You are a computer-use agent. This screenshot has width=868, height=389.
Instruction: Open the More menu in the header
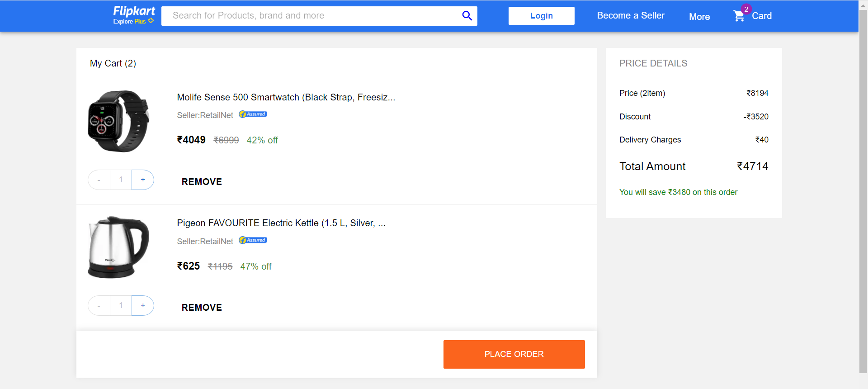point(699,17)
